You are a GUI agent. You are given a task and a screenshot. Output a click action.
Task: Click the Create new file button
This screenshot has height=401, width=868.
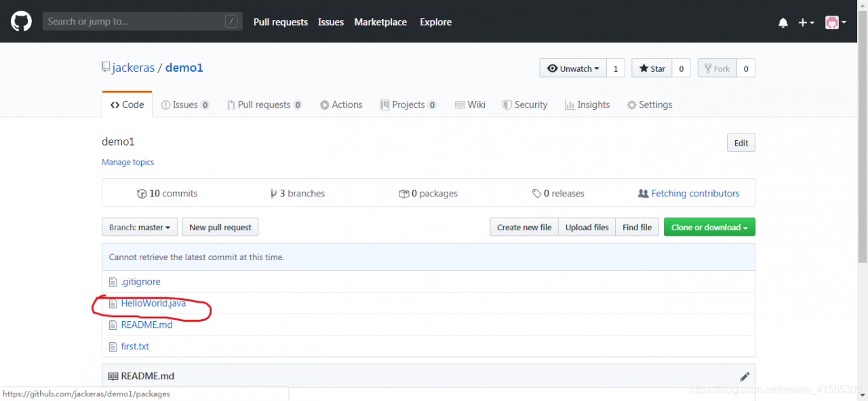[x=524, y=227]
